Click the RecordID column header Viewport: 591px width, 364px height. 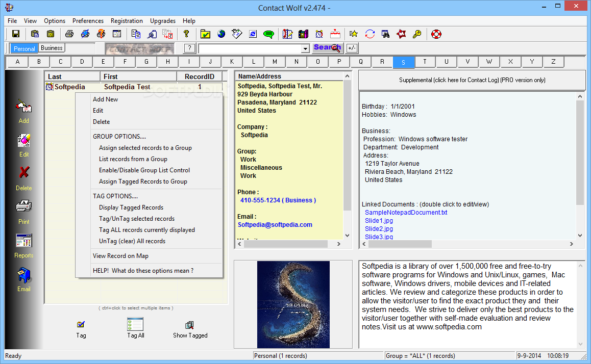point(200,76)
